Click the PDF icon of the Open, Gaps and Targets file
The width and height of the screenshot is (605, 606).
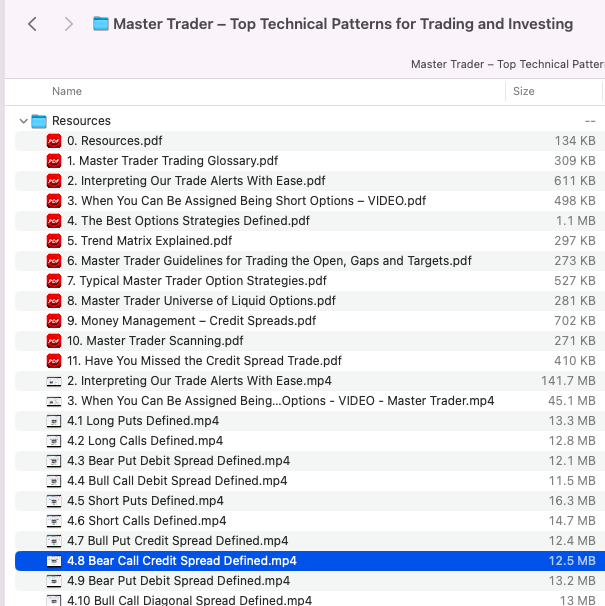click(54, 261)
